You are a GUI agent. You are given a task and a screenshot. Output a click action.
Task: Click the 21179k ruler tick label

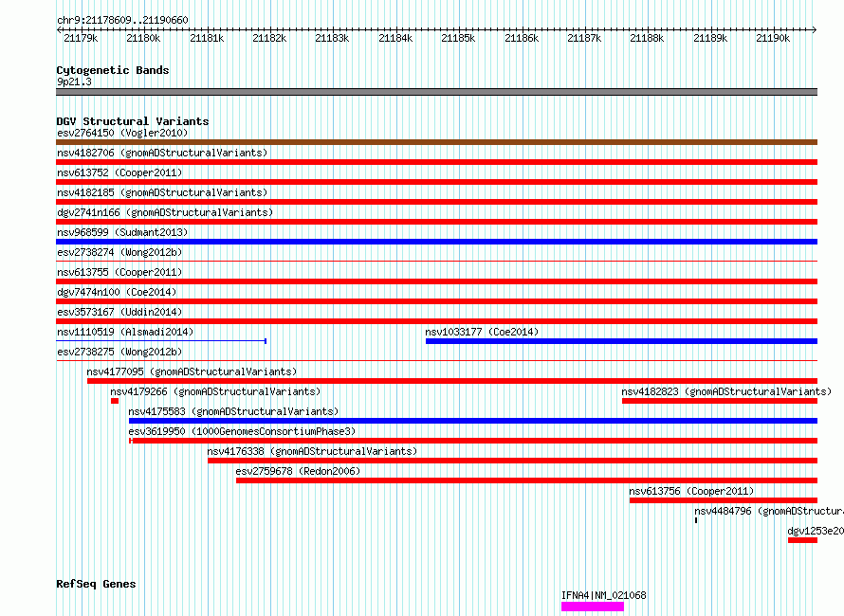(81, 38)
